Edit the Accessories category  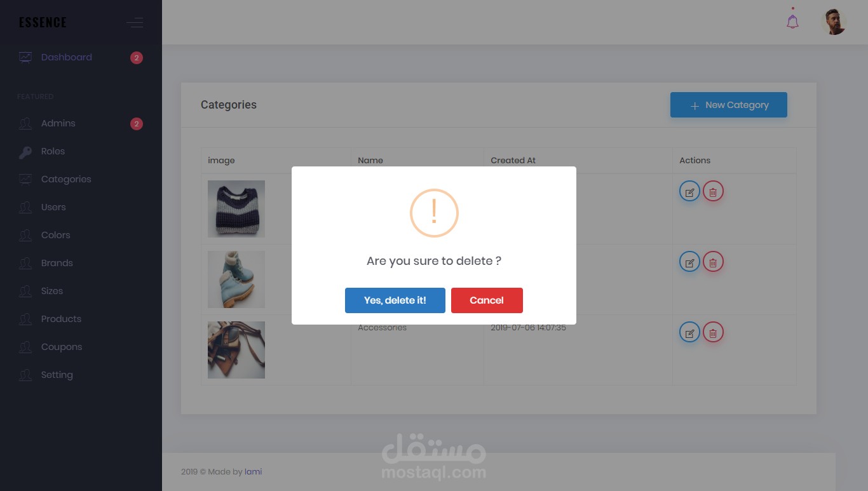pyautogui.click(x=689, y=332)
